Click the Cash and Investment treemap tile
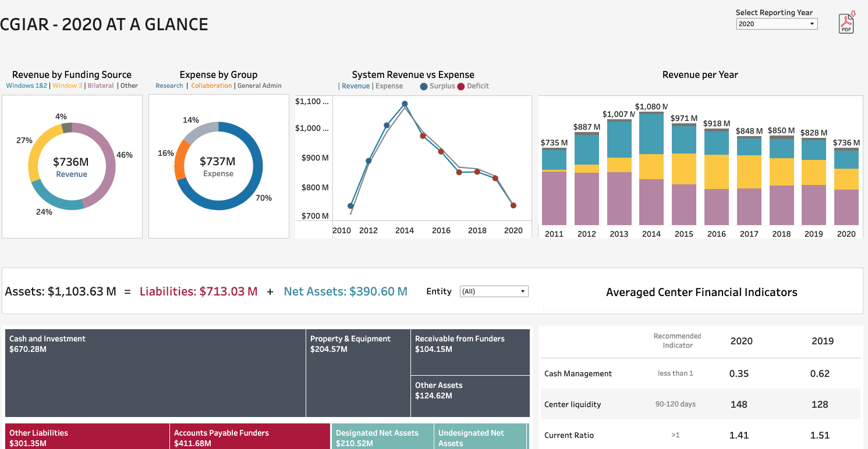 point(155,373)
